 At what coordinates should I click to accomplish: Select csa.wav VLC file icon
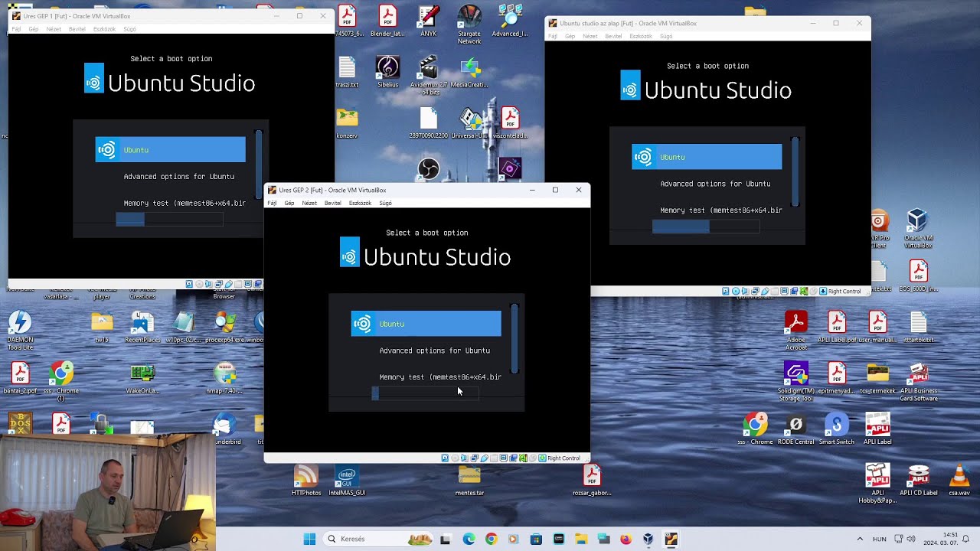point(959,480)
